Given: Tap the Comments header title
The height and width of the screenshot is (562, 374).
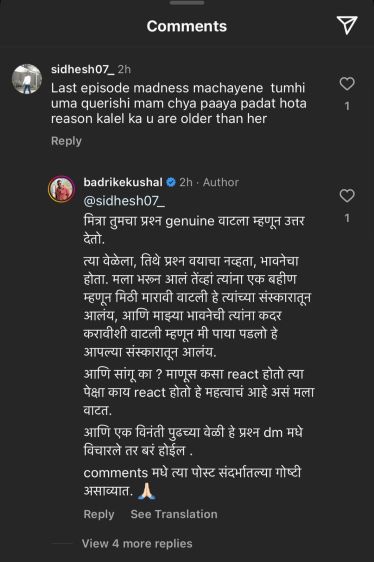Looking at the screenshot, I should point(186,26).
